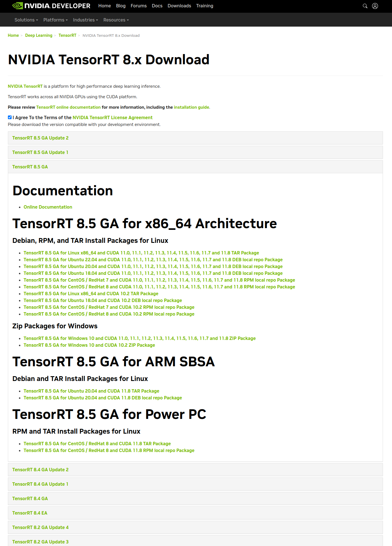Screen dimensions: 392x546
Task: Download Windows 10 CUDA 11.x ZIP Package
Action: point(140,338)
